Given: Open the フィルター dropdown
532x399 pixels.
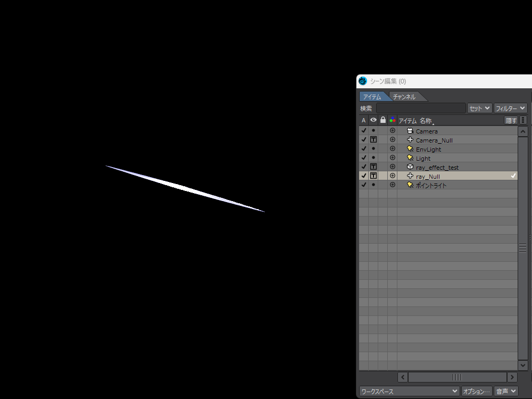Looking at the screenshot, I should click(x=510, y=108).
